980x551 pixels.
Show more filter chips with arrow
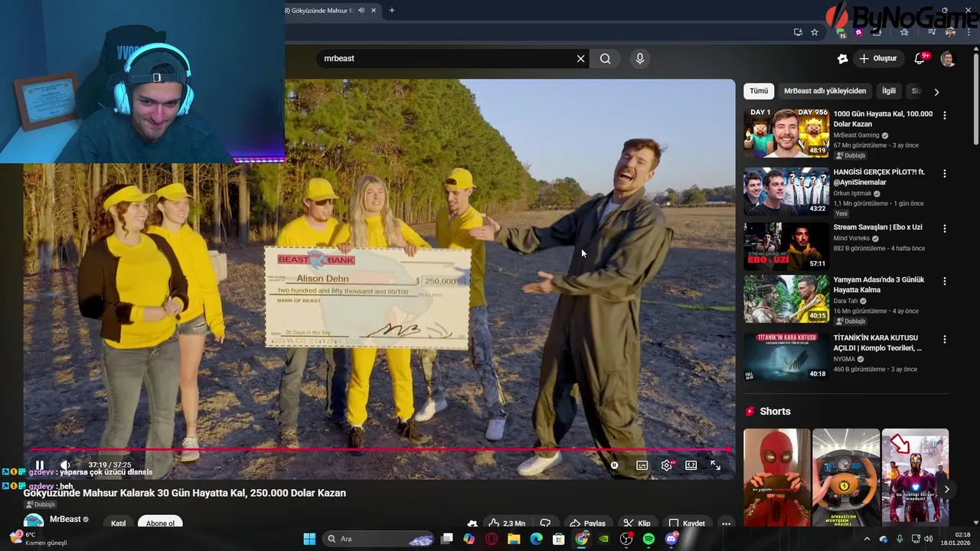tap(936, 92)
